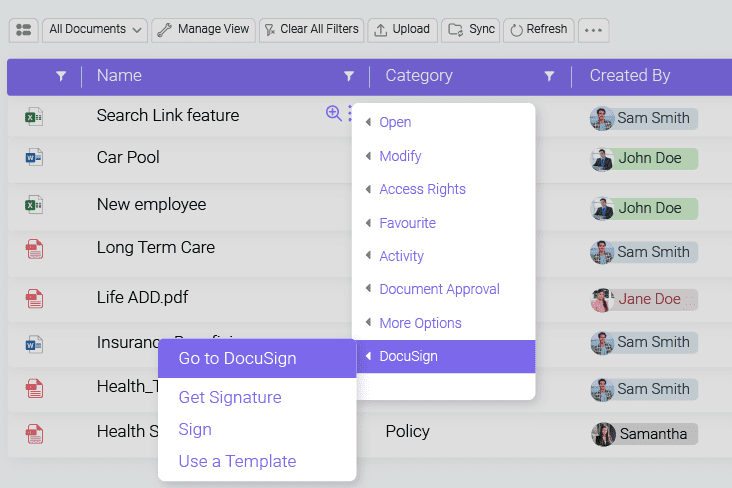Click the view switcher icon in the toolbar

tap(24, 30)
